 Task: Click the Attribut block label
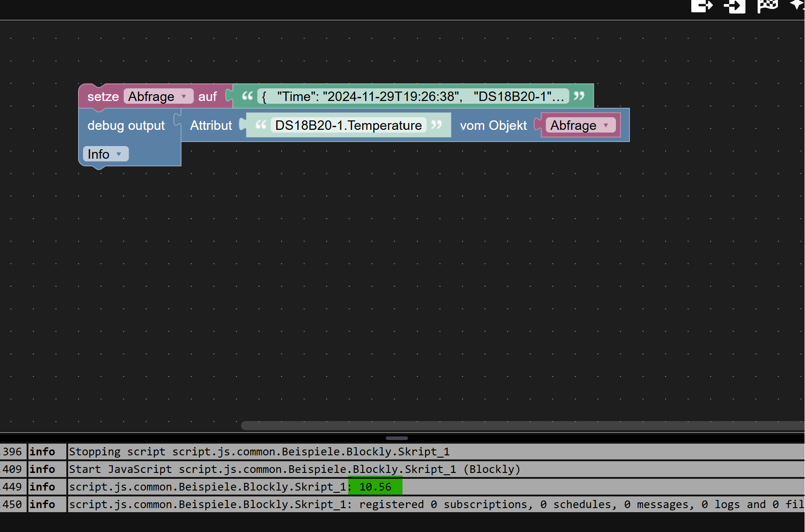click(x=211, y=125)
